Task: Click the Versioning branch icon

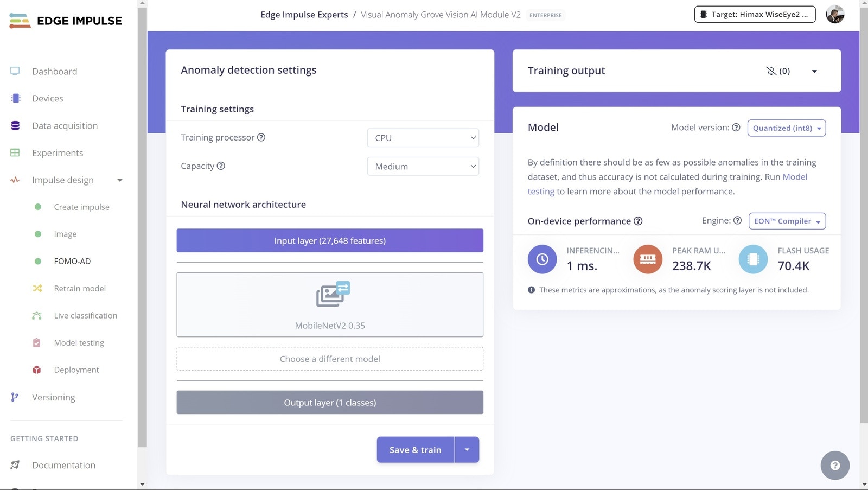Action: tap(15, 397)
